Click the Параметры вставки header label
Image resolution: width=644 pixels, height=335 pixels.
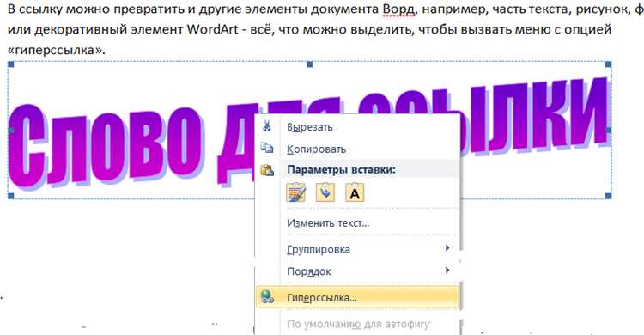[x=341, y=169]
